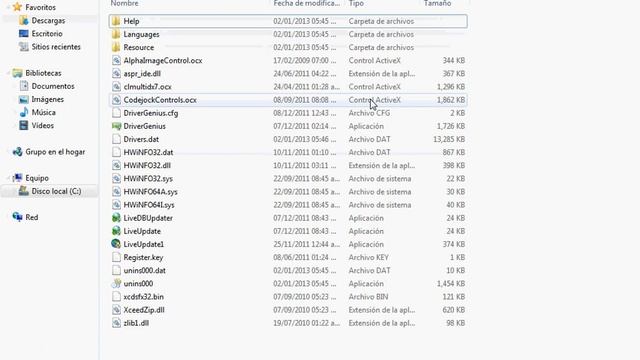Viewport: 640px width, 360px height.
Task: Open Imágenes in the sidebar
Action: pos(47,99)
